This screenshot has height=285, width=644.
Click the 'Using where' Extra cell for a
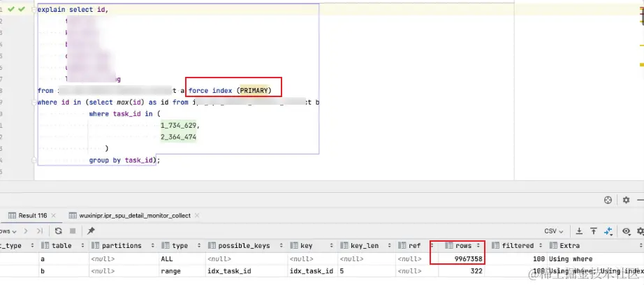[571, 259]
